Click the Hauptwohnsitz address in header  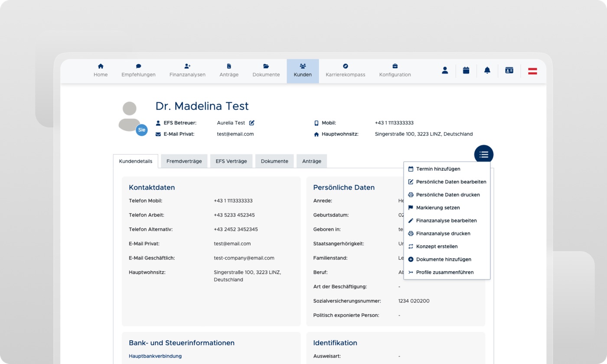424,134
